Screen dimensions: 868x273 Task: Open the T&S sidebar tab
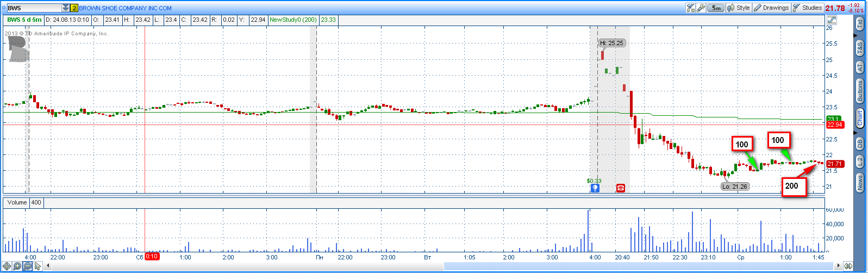point(860,48)
